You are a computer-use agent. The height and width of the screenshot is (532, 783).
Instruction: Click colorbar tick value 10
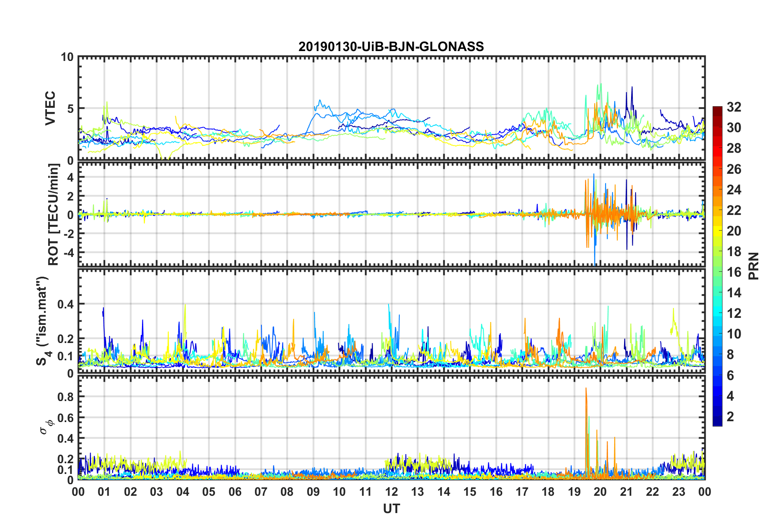tap(734, 334)
